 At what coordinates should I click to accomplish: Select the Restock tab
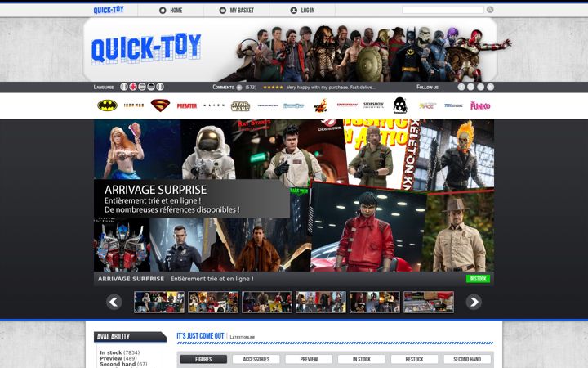pyautogui.click(x=414, y=359)
